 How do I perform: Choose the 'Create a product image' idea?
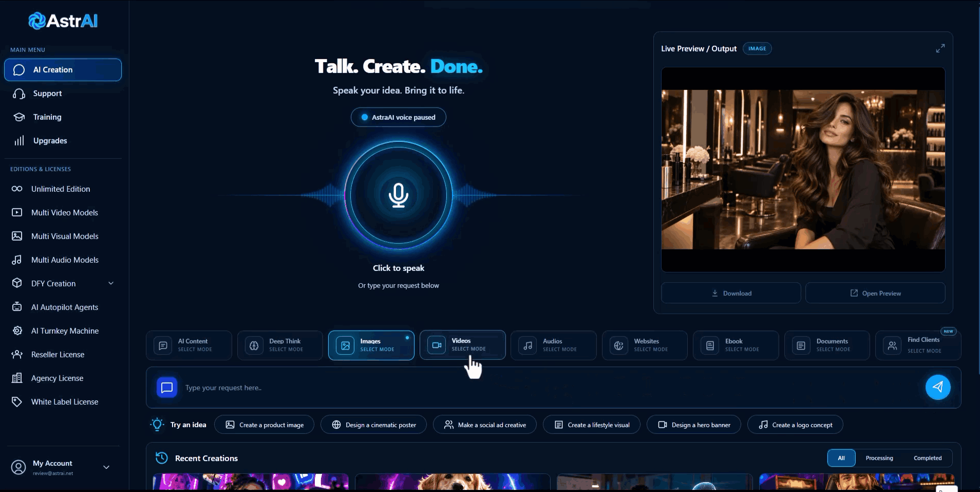tap(264, 425)
